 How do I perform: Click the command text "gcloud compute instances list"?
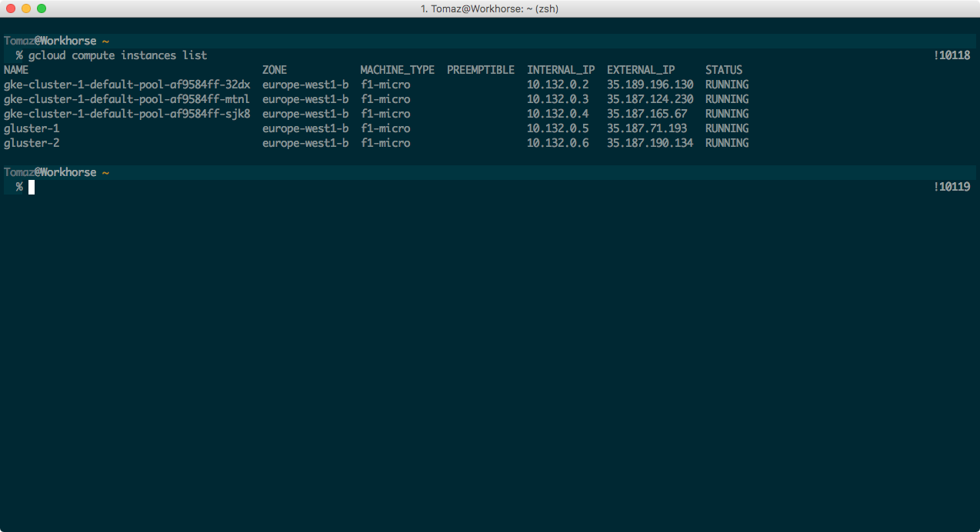point(118,55)
